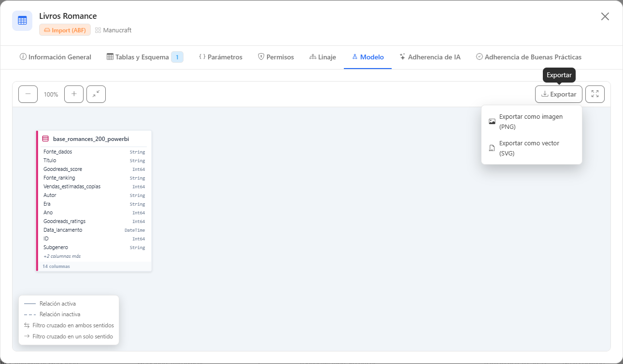Image resolution: width=623 pixels, height=364 pixels.
Task: Open Adherencia de Buenas Prácticas tab
Action: [529, 57]
